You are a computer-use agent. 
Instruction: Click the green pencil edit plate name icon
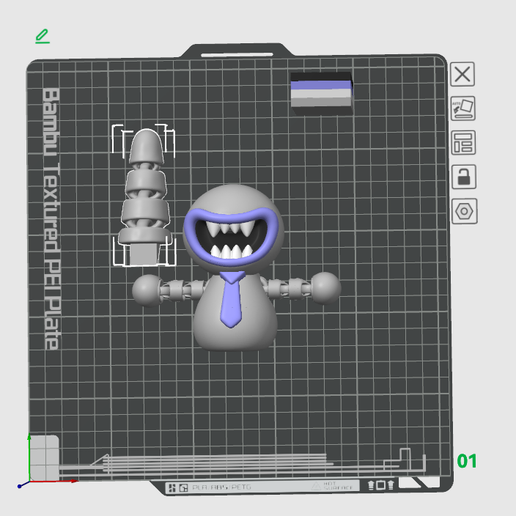coord(42,36)
